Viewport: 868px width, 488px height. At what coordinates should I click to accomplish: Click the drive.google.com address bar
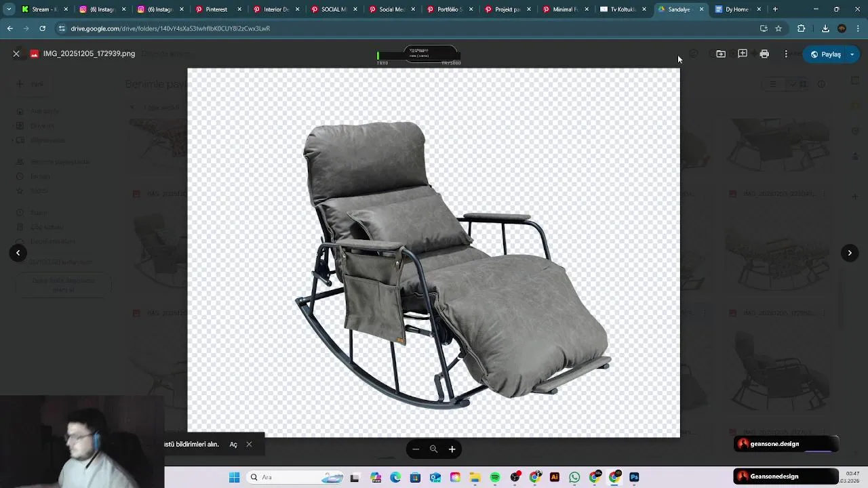[x=407, y=28]
